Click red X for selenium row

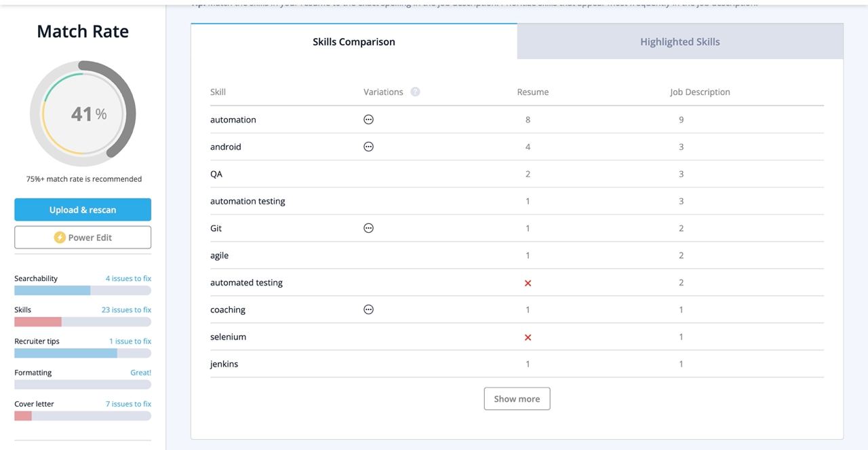click(528, 337)
